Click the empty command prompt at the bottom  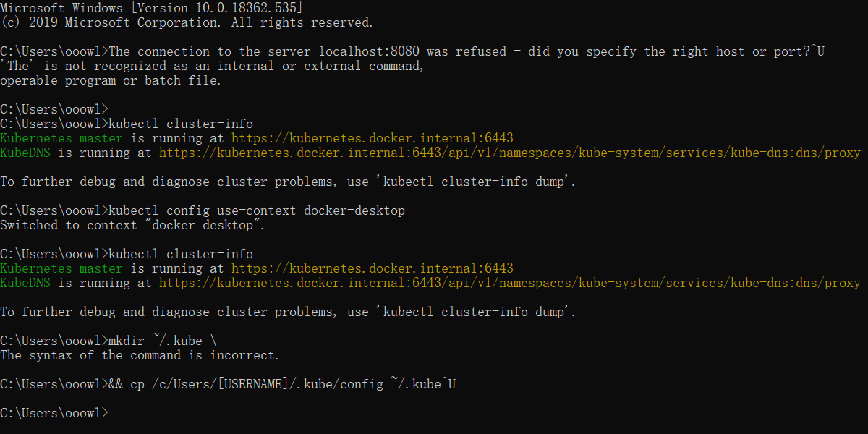[54, 413]
